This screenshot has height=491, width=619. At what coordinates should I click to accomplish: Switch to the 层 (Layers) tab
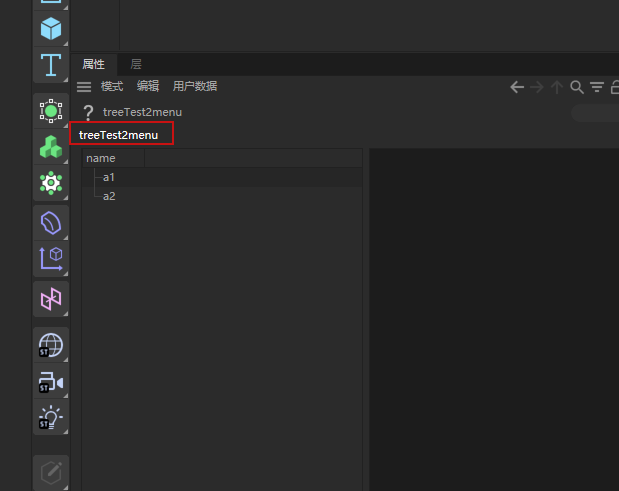[x=136, y=64]
